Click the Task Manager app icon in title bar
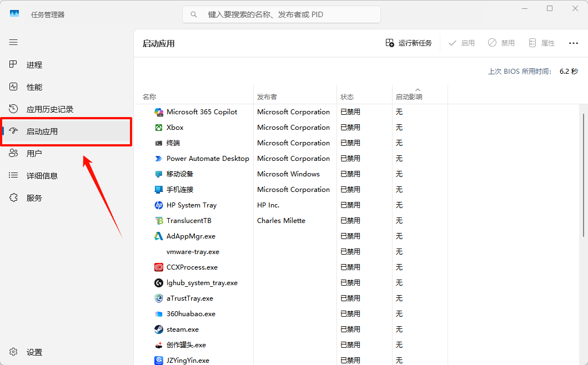The height and width of the screenshot is (365, 588). point(14,14)
